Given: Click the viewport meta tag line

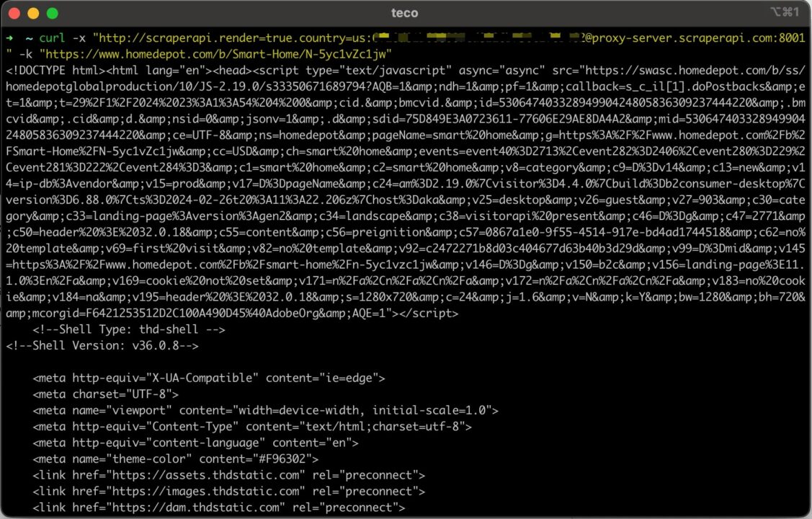Looking at the screenshot, I should pos(266,409).
